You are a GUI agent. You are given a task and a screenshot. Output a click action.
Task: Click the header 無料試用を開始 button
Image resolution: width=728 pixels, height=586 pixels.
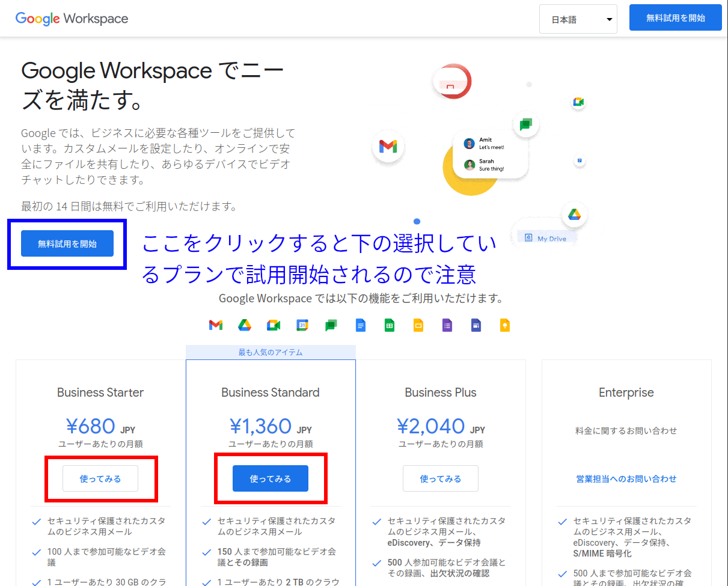[x=676, y=18]
